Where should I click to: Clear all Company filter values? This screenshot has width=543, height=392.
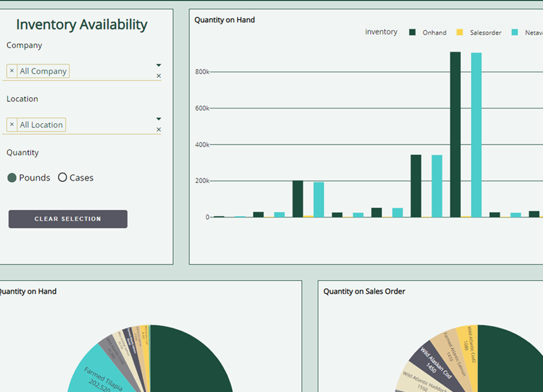159,76
